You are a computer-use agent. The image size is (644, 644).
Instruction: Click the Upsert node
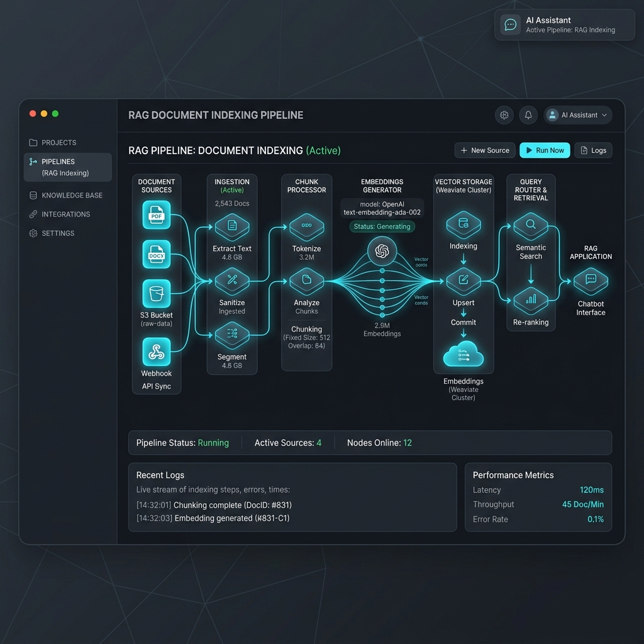click(x=464, y=281)
